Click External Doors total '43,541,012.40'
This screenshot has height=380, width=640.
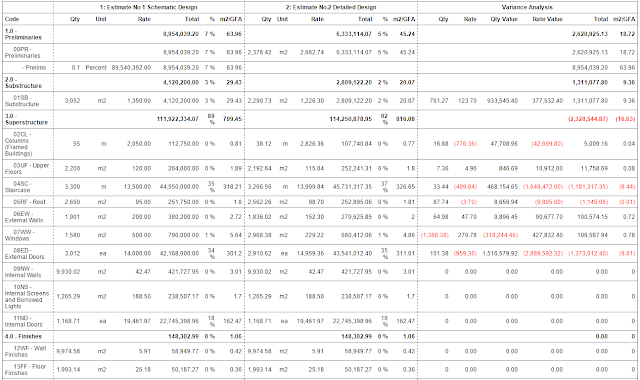tap(352, 254)
